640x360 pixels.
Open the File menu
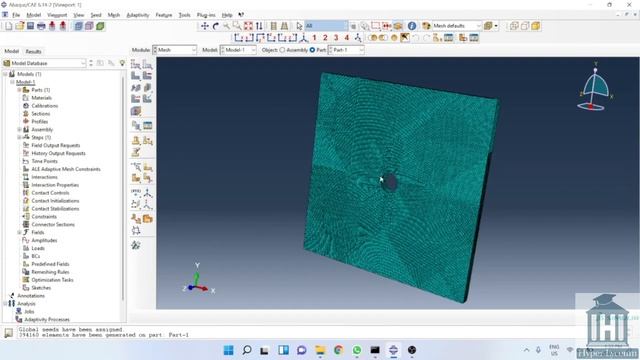[x=16, y=15]
